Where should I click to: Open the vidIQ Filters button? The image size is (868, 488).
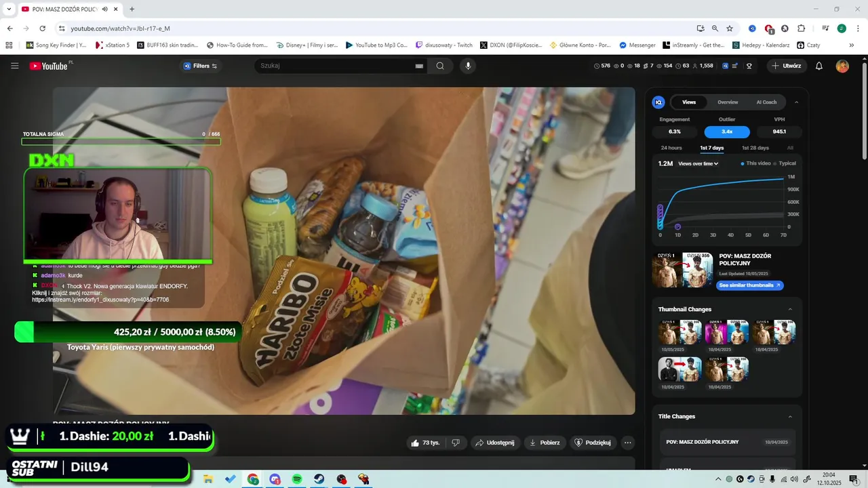coord(200,66)
